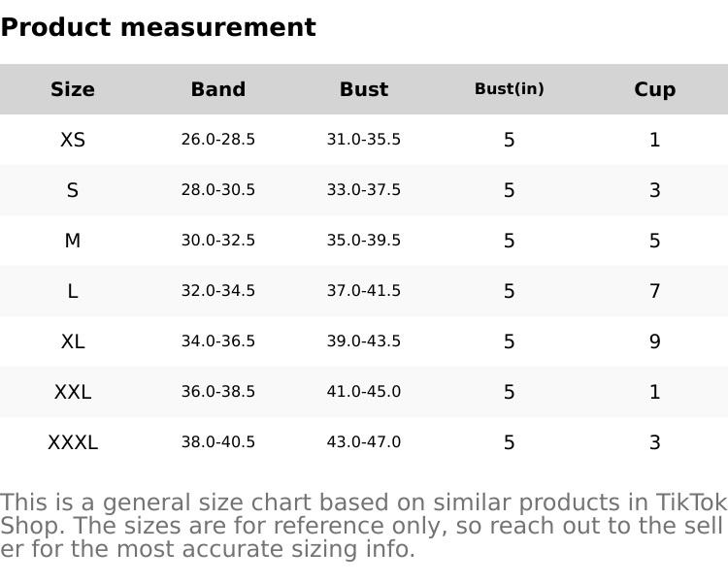This screenshot has height=584, width=728.
Task: Click the band value 26.0-28.5
Action: pos(218,140)
